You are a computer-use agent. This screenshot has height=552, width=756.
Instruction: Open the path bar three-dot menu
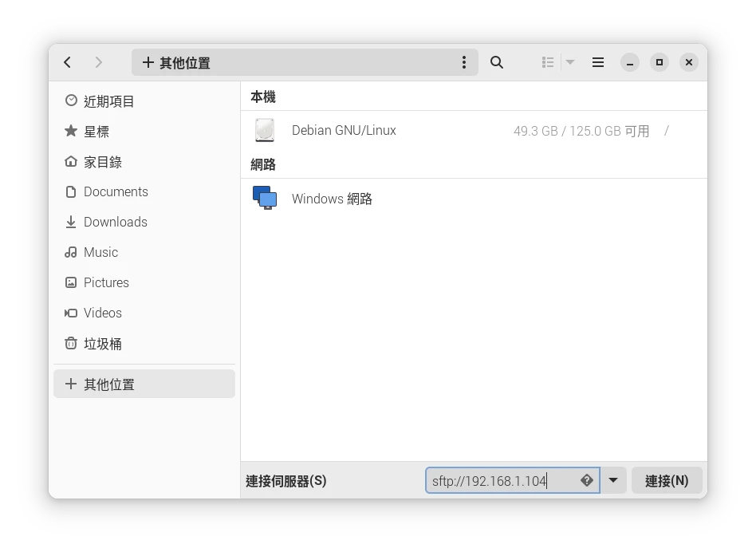tap(464, 62)
